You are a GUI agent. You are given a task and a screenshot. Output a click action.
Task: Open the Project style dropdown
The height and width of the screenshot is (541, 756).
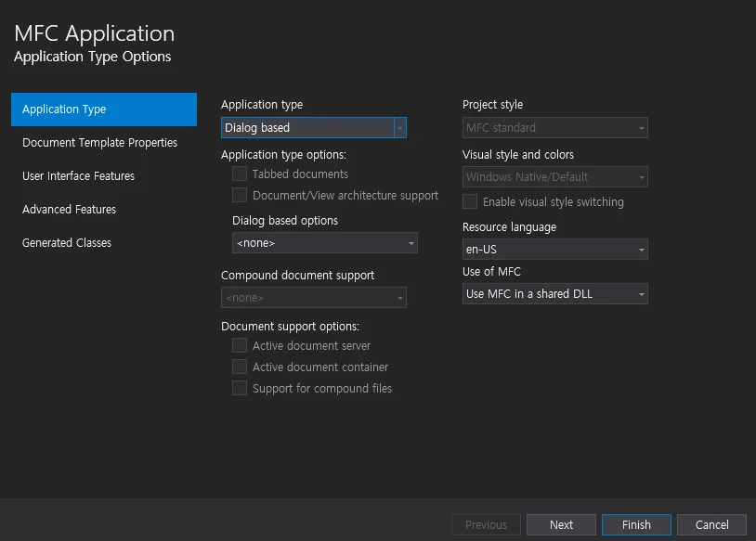coord(555,128)
